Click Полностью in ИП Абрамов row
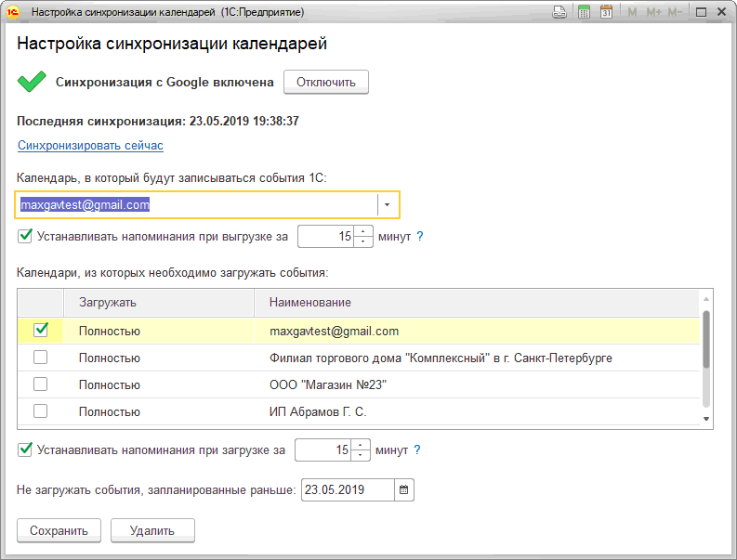 pyautogui.click(x=110, y=411)
